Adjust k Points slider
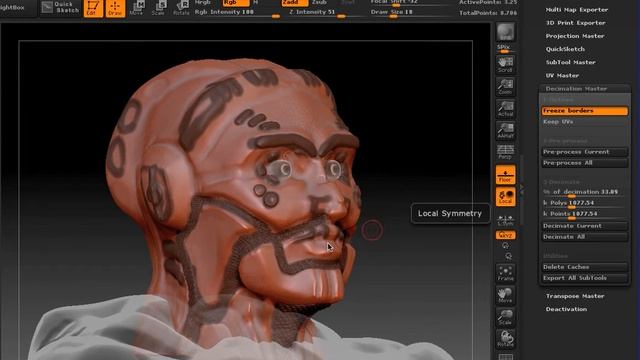This screenshot has width=640, height=360. coord(584,214)
